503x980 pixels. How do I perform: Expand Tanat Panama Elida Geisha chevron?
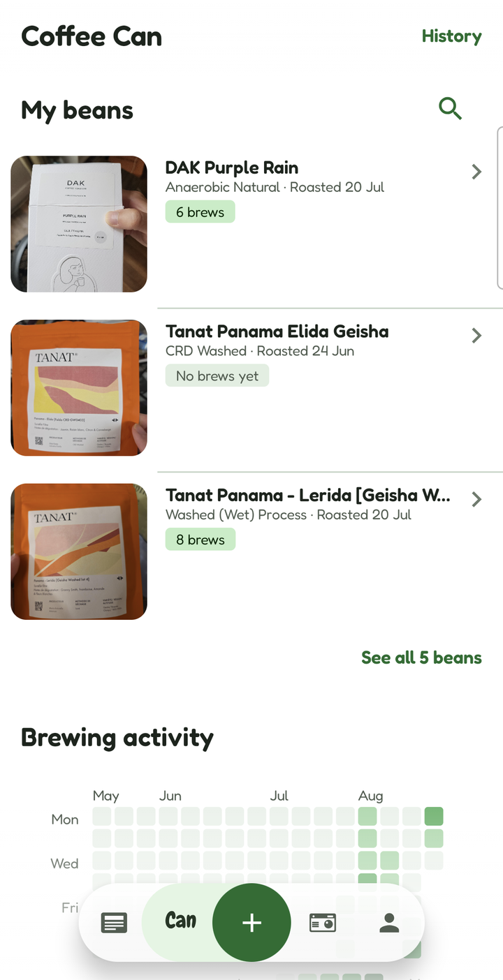pyautogui.click(x=476, y=336)
